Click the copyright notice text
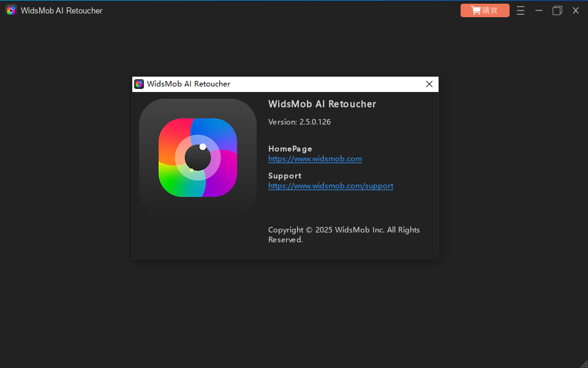 click(x=344, y=234)
